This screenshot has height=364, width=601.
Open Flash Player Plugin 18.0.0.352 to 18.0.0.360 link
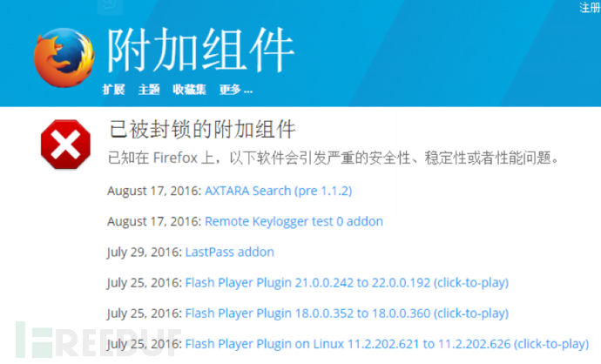pos(347,313)
